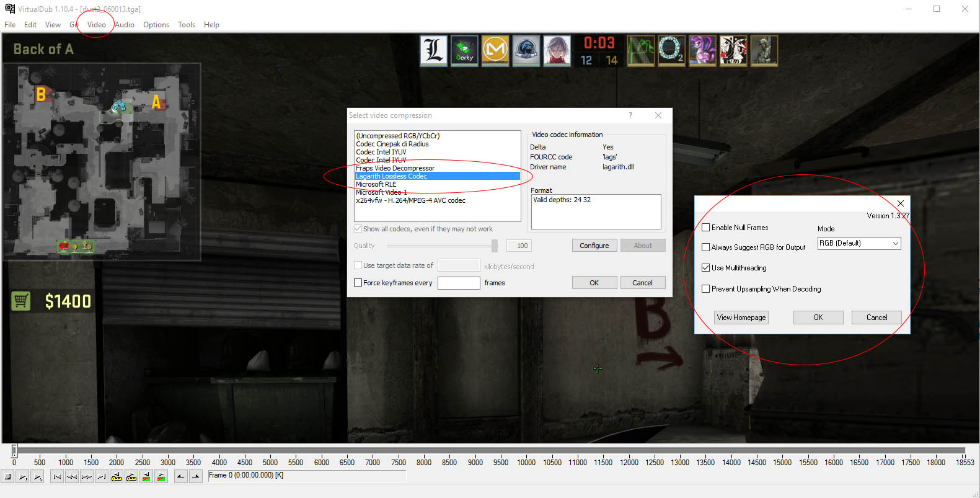Step forward one frame
The height and width of the screenshot is (498, 980).
point(87,477)
